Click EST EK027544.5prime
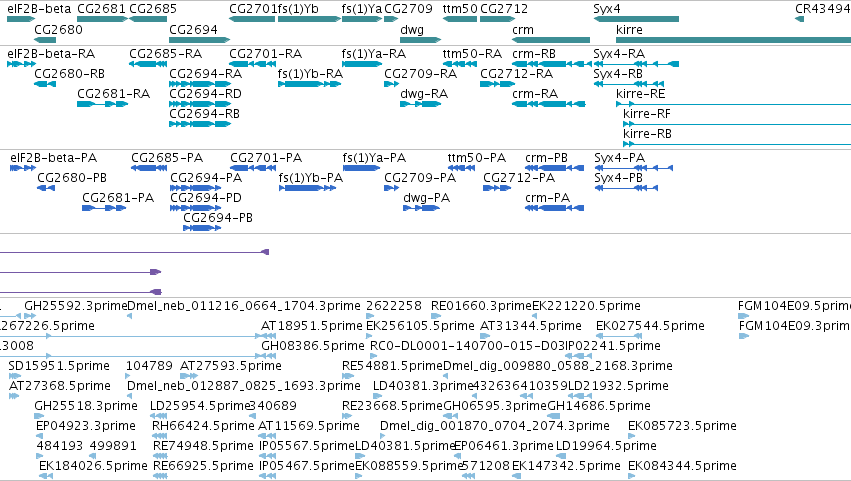Image resolution: width=851 pixels, height=481 pixels. 650,327
